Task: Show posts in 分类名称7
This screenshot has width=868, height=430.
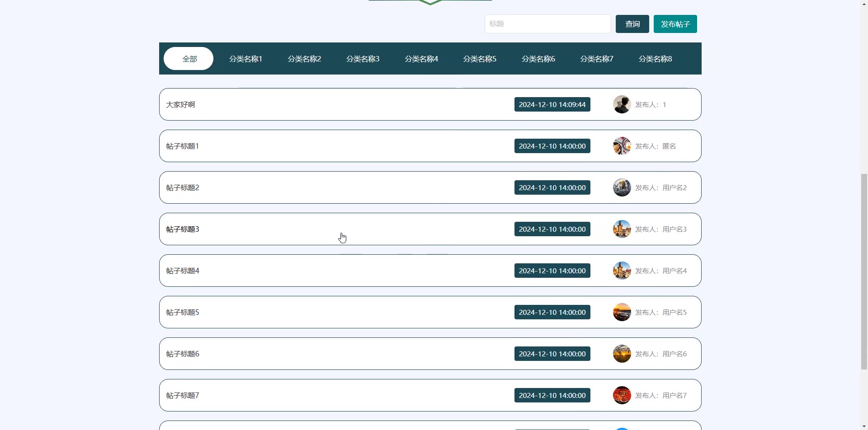Action: point(597,59)
